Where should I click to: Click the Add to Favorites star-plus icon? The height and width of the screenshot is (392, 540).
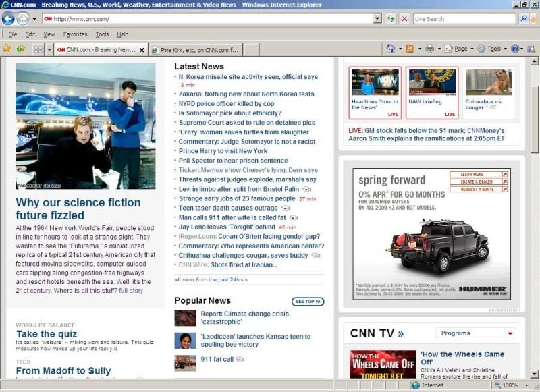point(21,49)
